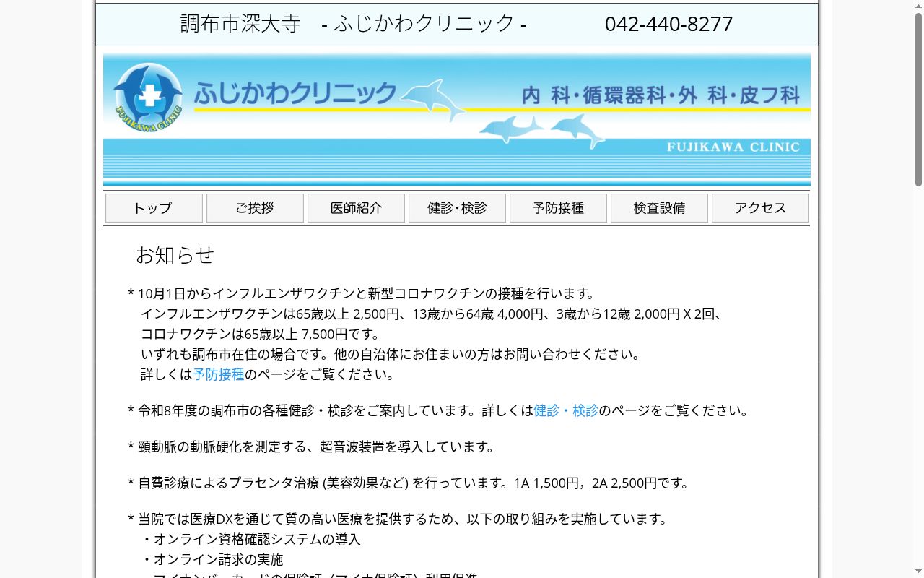
Task: Click the 頸動脈の動脈硬化 ultrasound notice line
Action: pos(313,447)
